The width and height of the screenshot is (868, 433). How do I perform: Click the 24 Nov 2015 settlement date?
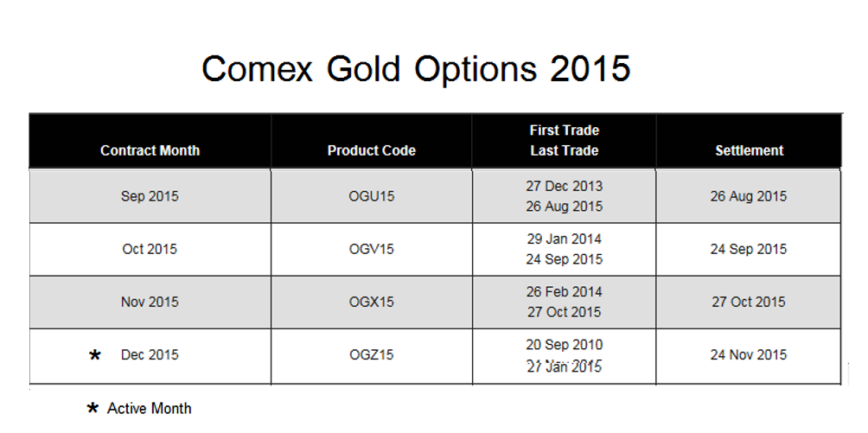[x=749, y=355]
